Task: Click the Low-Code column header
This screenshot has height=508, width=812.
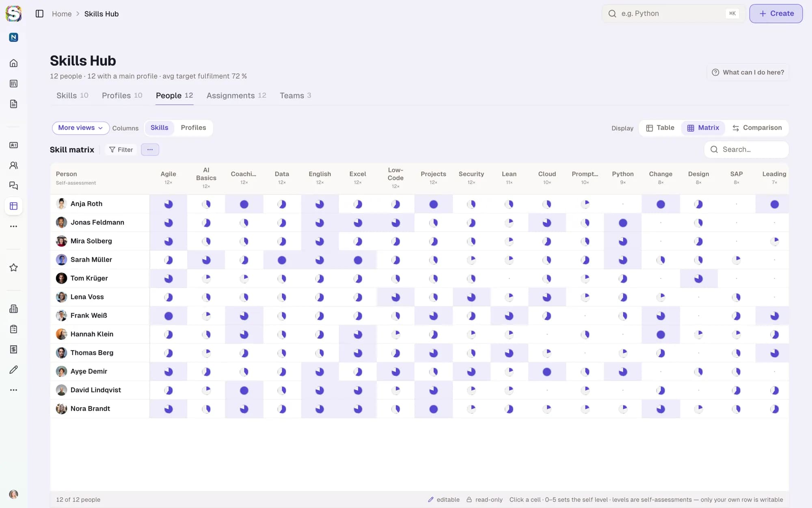Action: [x=395, y=178]
